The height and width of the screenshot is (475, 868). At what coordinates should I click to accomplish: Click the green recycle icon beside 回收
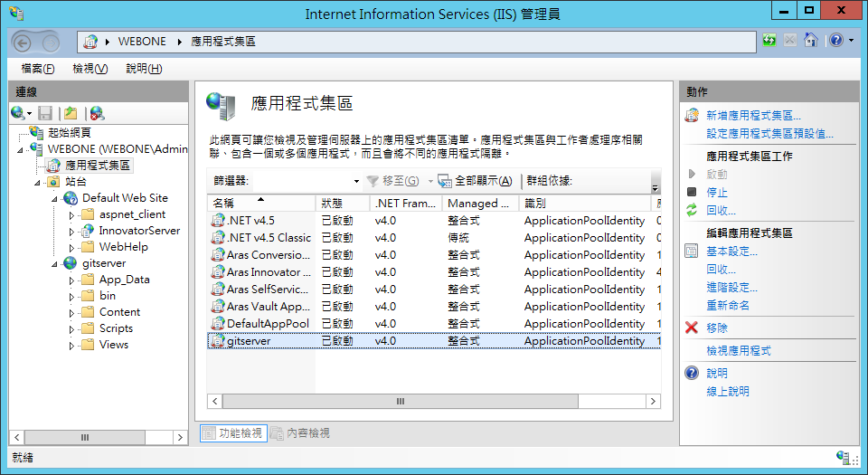(692, 210)
